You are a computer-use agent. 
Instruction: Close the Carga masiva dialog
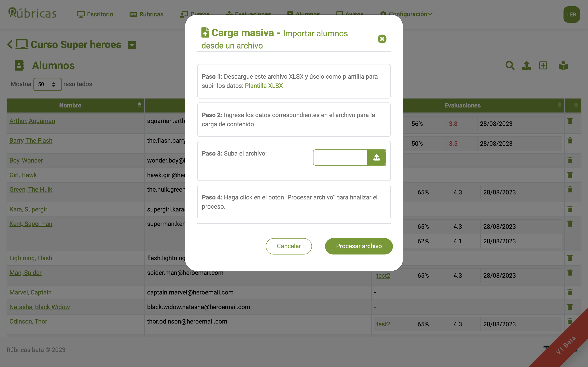tap(382, 39)
